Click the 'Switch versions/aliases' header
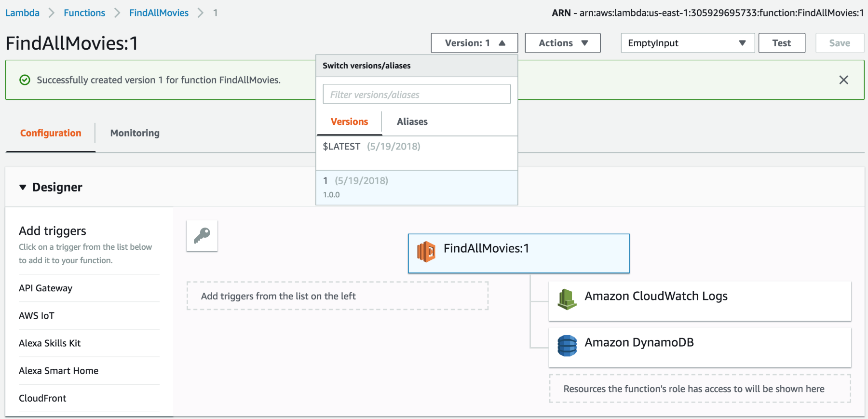The image size is (868, 419). 366,66
